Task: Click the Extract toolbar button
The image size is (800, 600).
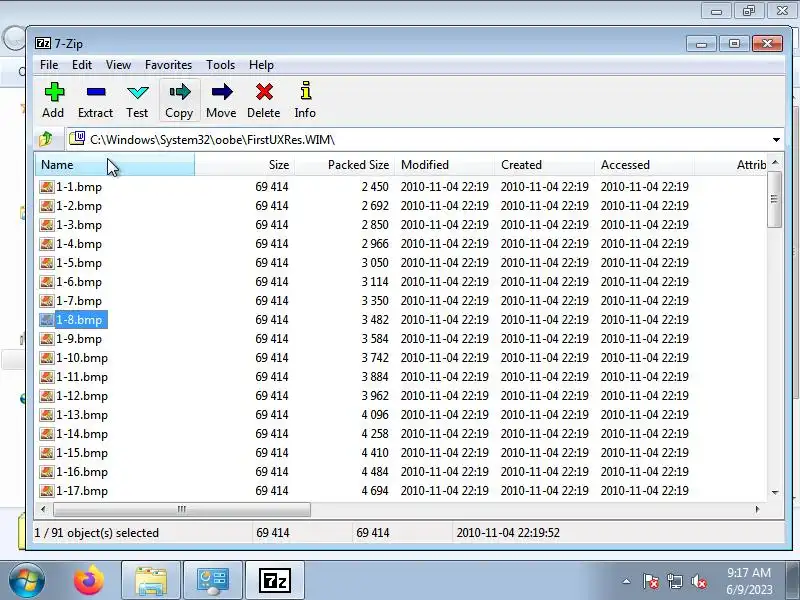Action: 95,101
